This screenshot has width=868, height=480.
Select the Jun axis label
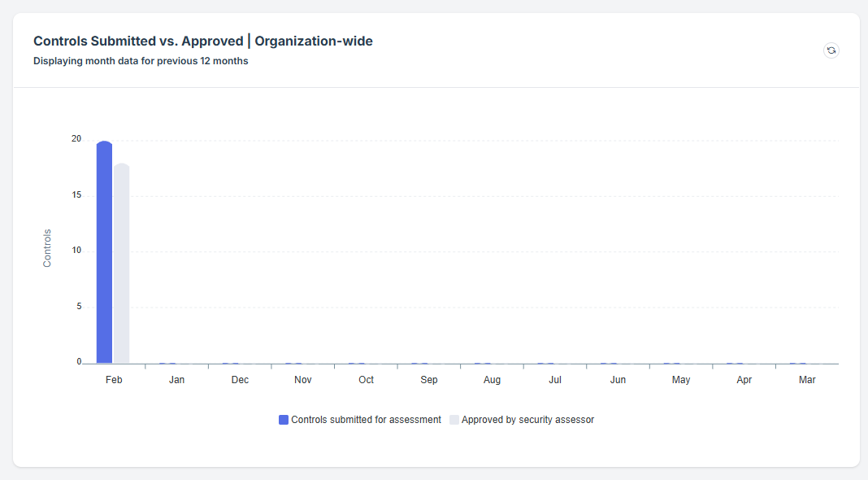coord(618,380)
